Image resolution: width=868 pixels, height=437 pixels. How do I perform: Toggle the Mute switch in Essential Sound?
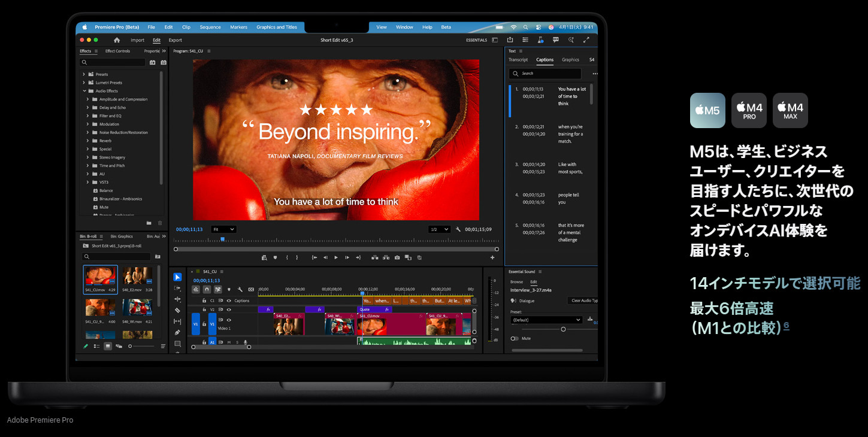514,338
